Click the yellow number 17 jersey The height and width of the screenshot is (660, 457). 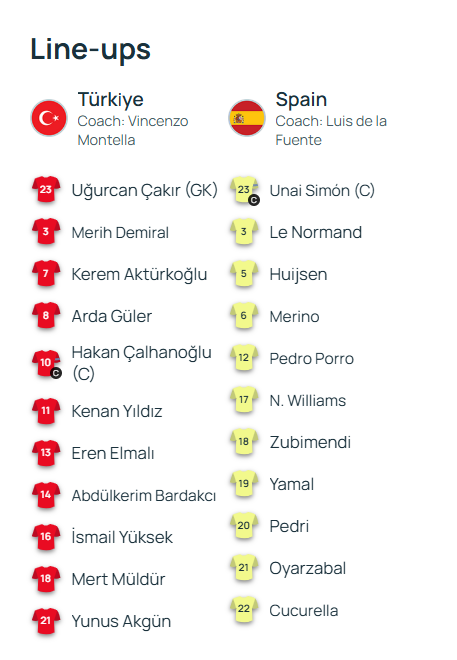(x=244, y=400)
